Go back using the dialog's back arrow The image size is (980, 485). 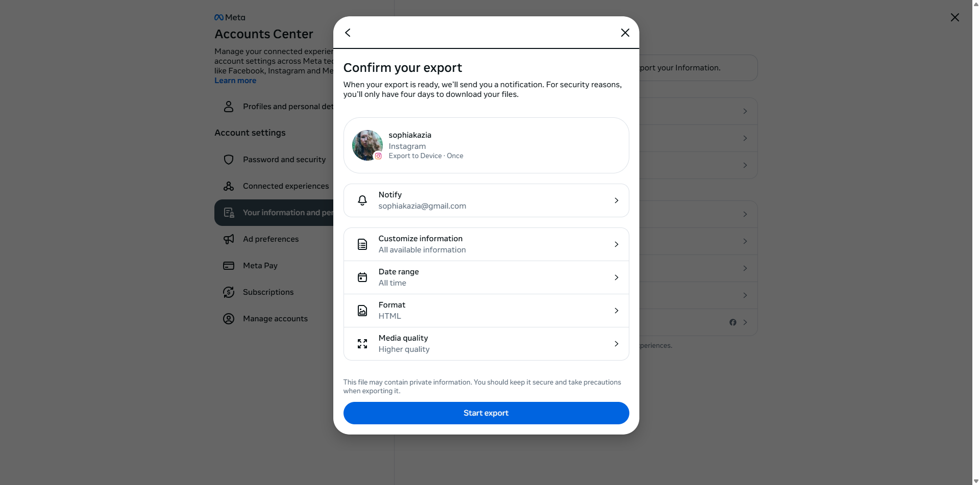(348, 33)
